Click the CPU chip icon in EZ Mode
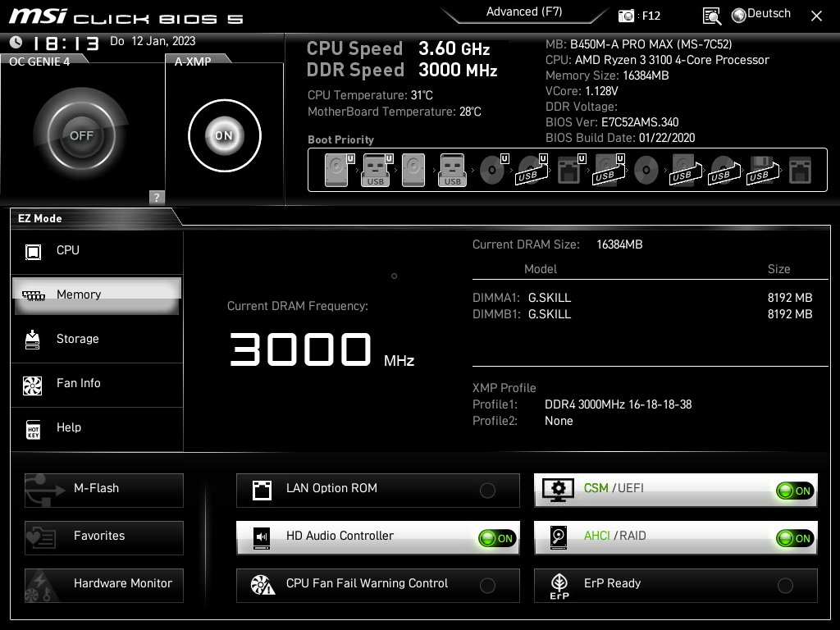The width and height of the screenshot is (840, 630). click(x=33, y=251)
